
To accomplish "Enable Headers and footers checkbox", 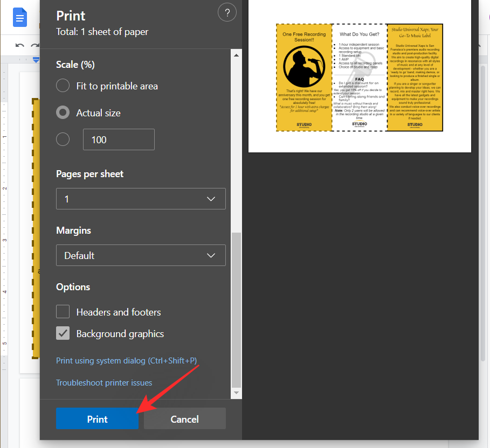I will [x=63, y=312].
